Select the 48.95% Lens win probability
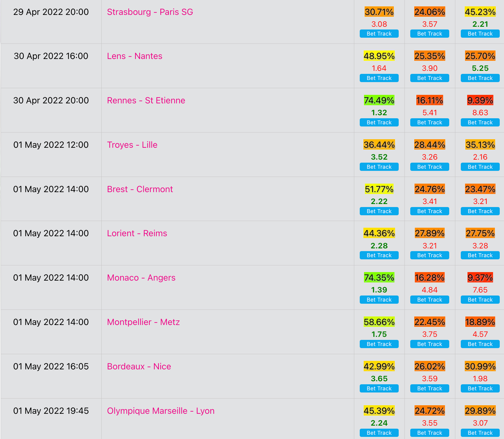Viewport: 504px width, 439px height. pyautogui.click(x=379, y=56)
